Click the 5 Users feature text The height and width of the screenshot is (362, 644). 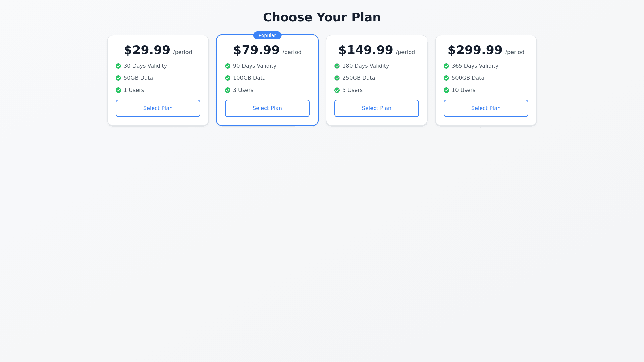tap(353, 90)
